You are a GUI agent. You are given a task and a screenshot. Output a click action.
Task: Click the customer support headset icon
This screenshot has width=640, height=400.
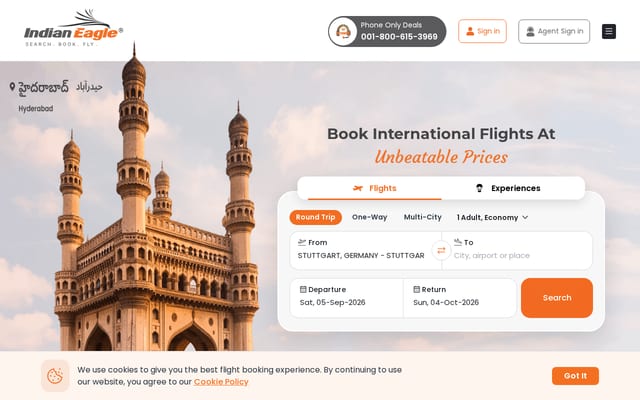tap(343, 31)
